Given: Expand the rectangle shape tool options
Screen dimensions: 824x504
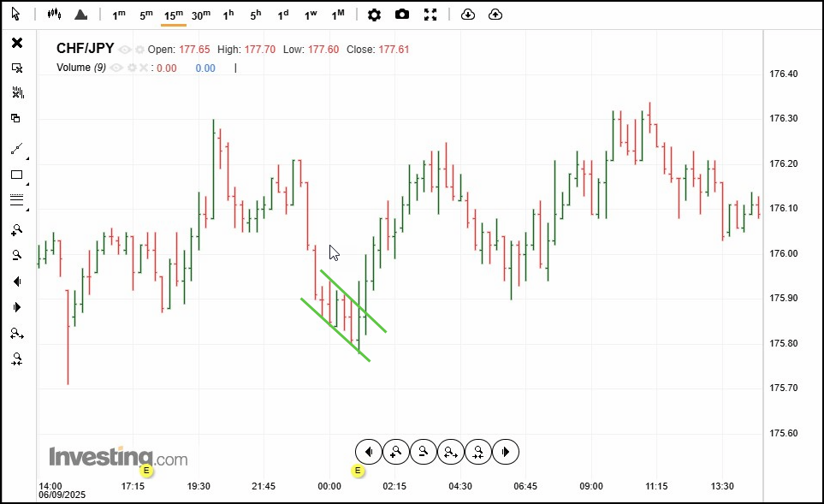Looking at the screenshot, I should (28, 184).
